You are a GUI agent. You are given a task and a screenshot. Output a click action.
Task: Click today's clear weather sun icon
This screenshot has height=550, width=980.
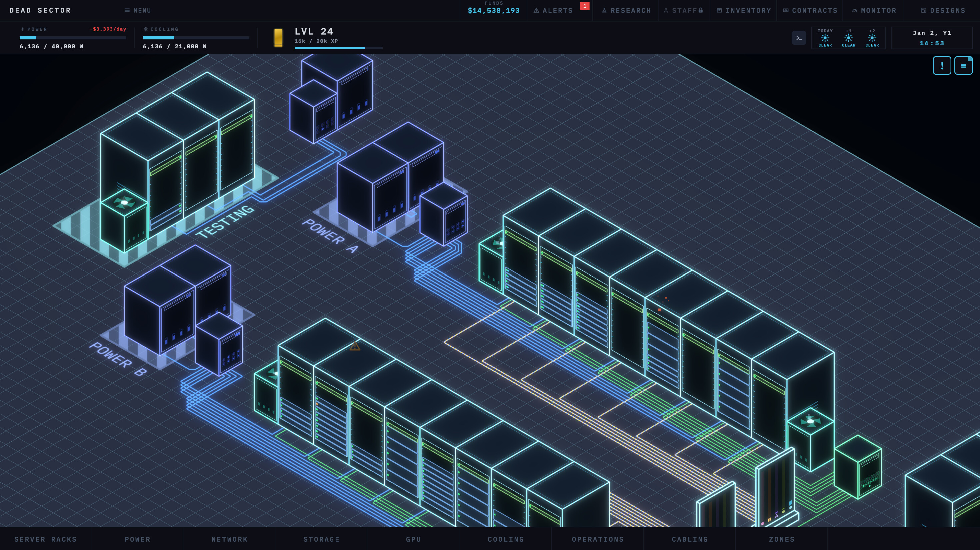coord(825,38)
